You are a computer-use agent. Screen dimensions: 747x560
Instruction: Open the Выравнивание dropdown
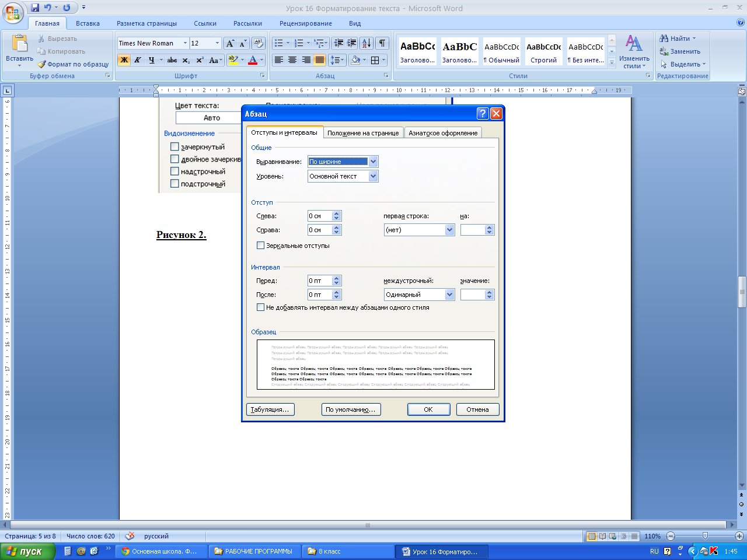point(373,162)
